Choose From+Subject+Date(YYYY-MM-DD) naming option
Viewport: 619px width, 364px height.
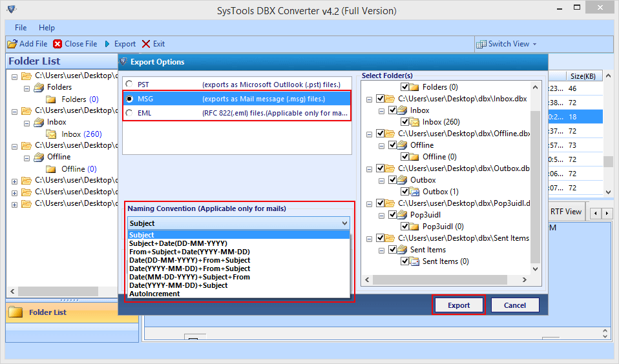[239, 252]
